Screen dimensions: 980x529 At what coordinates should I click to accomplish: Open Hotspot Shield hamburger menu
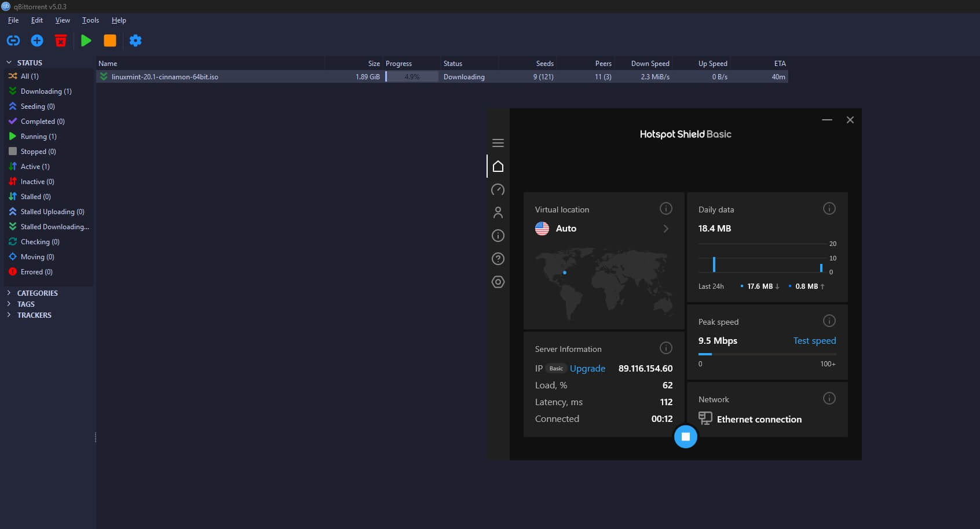point(498,142)
